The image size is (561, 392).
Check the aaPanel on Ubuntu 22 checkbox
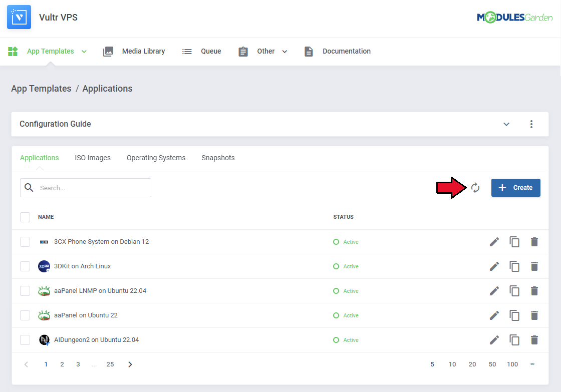point(25,315)
